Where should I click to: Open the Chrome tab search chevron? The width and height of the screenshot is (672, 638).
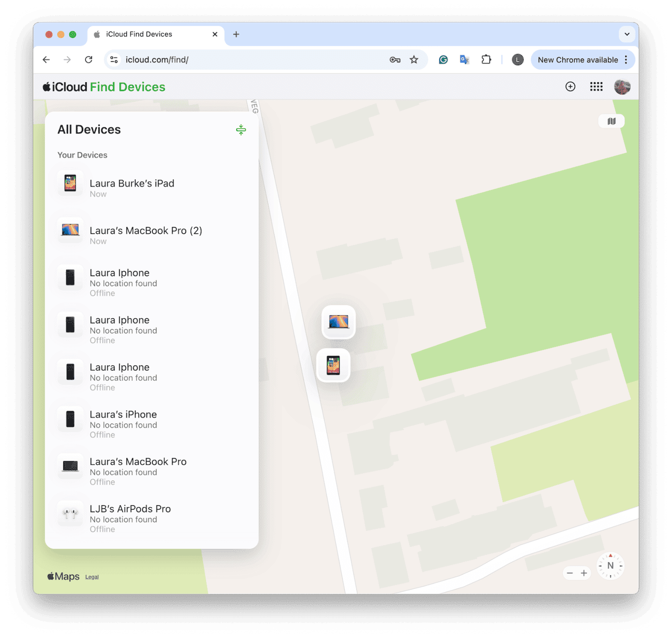(626, 34)
